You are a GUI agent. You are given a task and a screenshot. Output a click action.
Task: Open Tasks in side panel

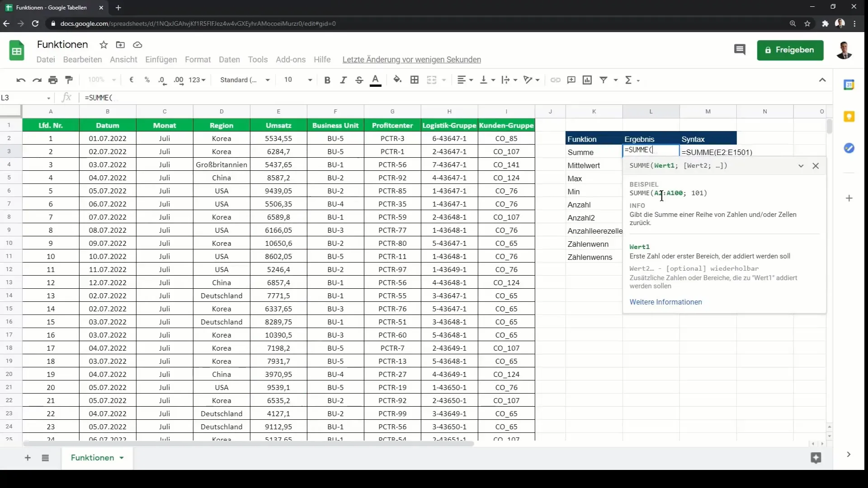849,148
